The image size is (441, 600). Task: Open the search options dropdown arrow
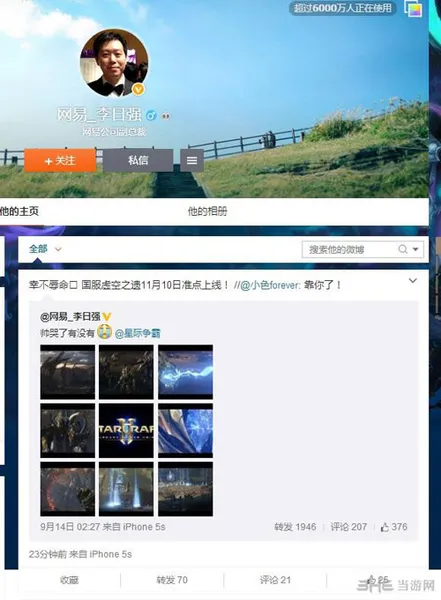(415, 249)
